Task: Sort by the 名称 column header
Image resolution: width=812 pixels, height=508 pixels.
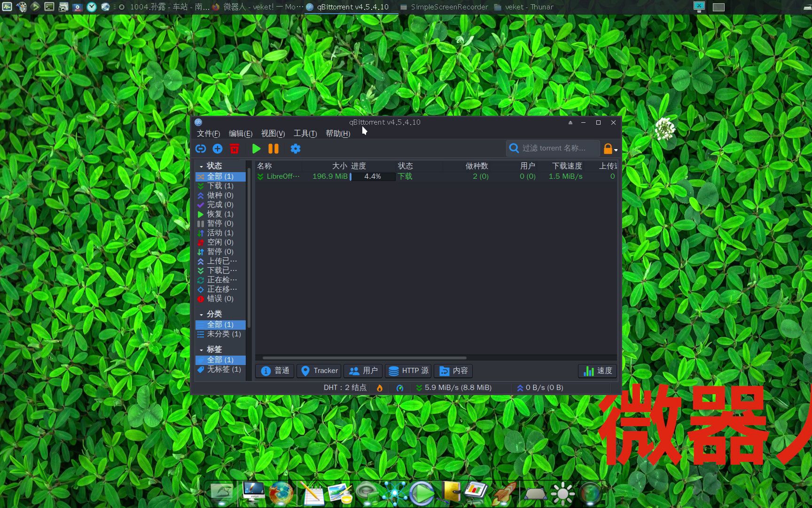Action: [278, 166]
